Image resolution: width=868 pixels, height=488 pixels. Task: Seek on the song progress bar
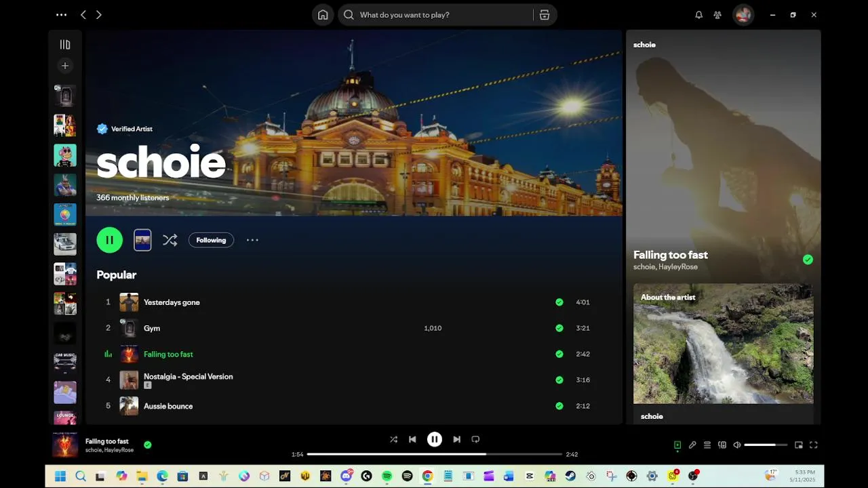435,454
